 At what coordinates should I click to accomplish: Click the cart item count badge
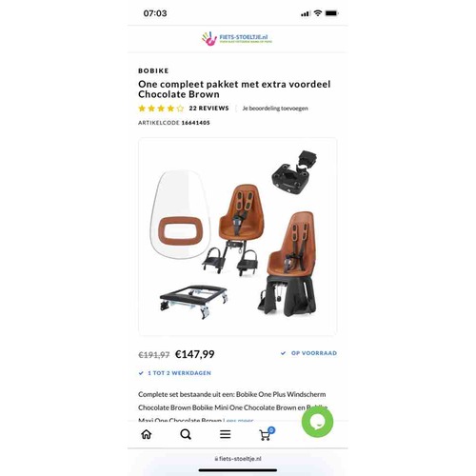[271, 430]
